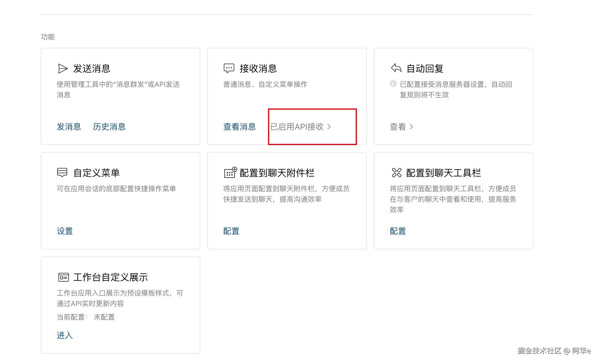
Task: Expand the 已启用API接收 chevron
Action: [329, 127]
